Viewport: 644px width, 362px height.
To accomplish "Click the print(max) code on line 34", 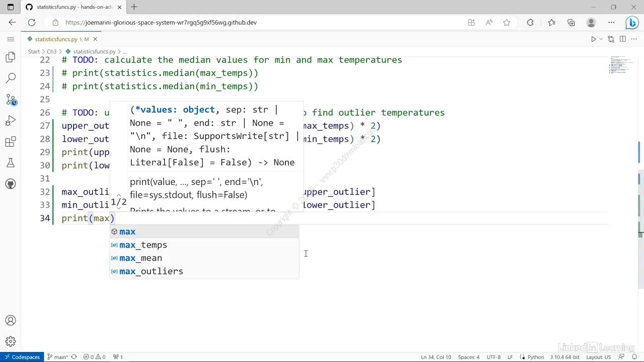I will coord(88,218).
